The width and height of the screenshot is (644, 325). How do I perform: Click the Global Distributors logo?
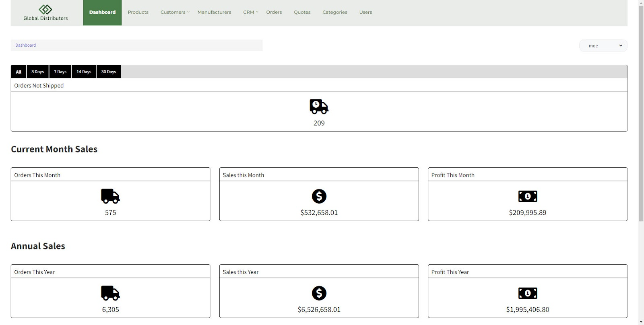(x=45, y=12)
